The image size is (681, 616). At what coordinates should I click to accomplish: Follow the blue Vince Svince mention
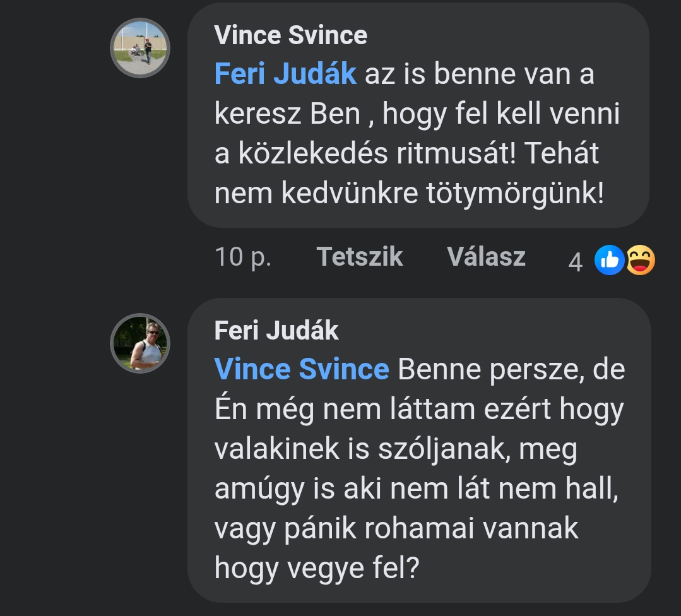302,369
